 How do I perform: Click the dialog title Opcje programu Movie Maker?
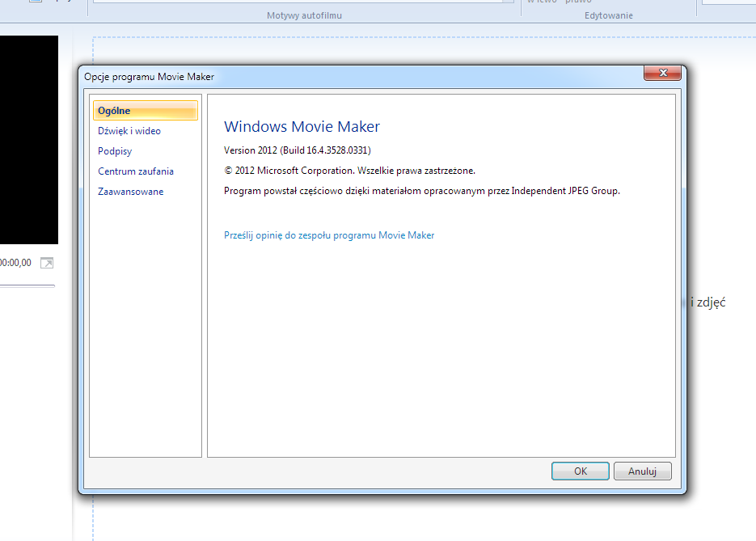149,77
